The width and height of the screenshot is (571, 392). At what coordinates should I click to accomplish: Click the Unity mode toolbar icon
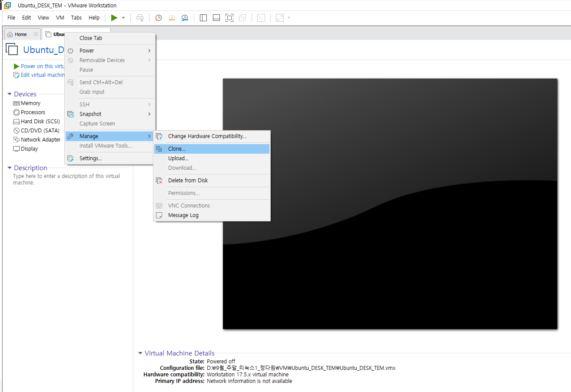click(242, 18)
